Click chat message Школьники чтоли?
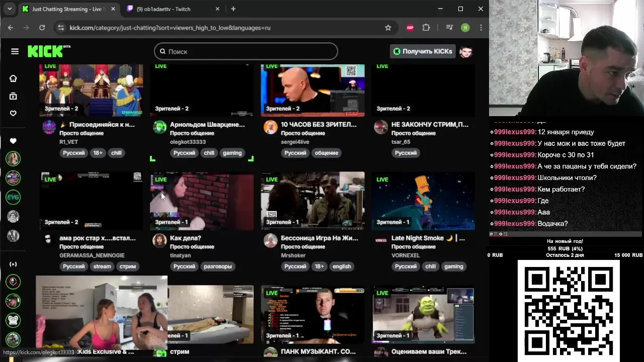 (x=567, y=177)
